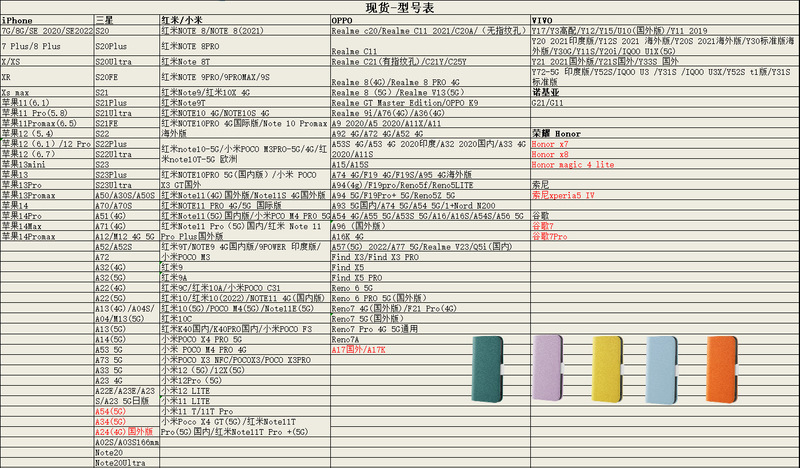Image resolution: width=800 pixels, height=468 pixels.
Task: Select the 'Find X5 PRO' cell
Action: coord(430,278)
